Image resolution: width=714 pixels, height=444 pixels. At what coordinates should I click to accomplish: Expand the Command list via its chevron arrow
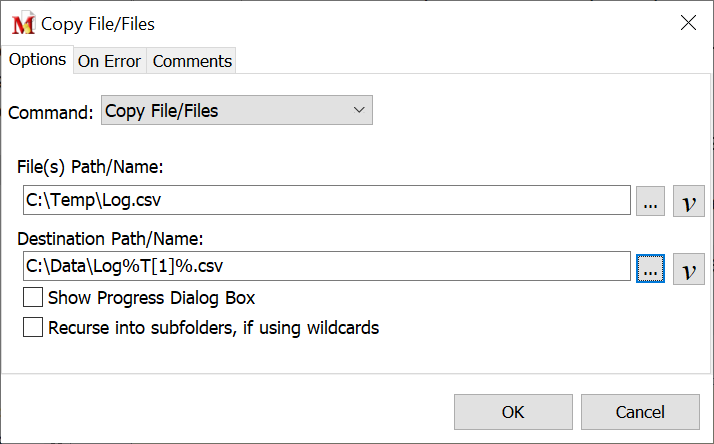pos(359,111)
